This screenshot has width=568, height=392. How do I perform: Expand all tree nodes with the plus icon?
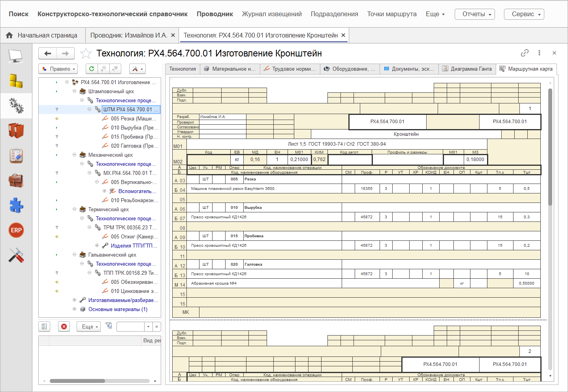(x=115, y=69)
